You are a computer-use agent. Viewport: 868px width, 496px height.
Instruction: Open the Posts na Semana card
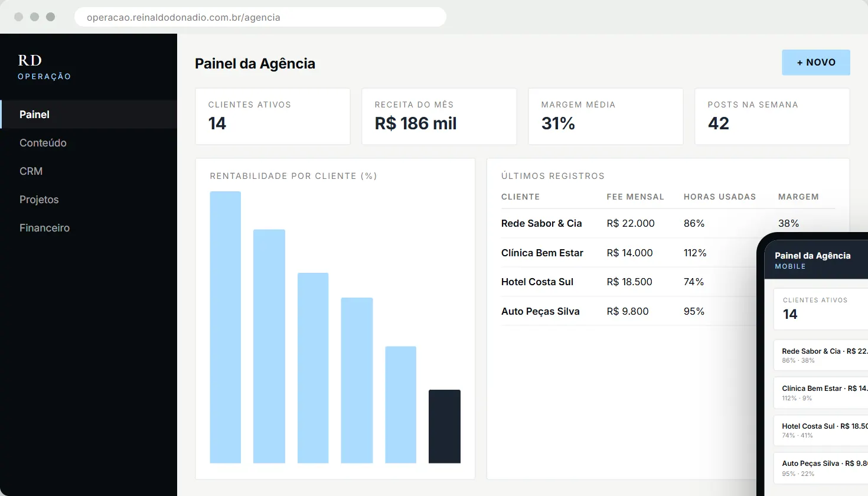pyautogui.click(x=772, y=116)
